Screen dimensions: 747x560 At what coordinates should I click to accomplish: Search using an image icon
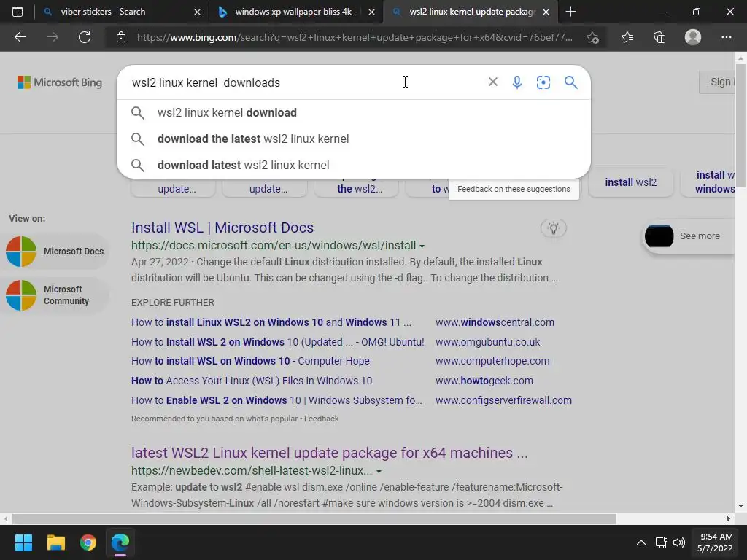click(x=543, y=82)
